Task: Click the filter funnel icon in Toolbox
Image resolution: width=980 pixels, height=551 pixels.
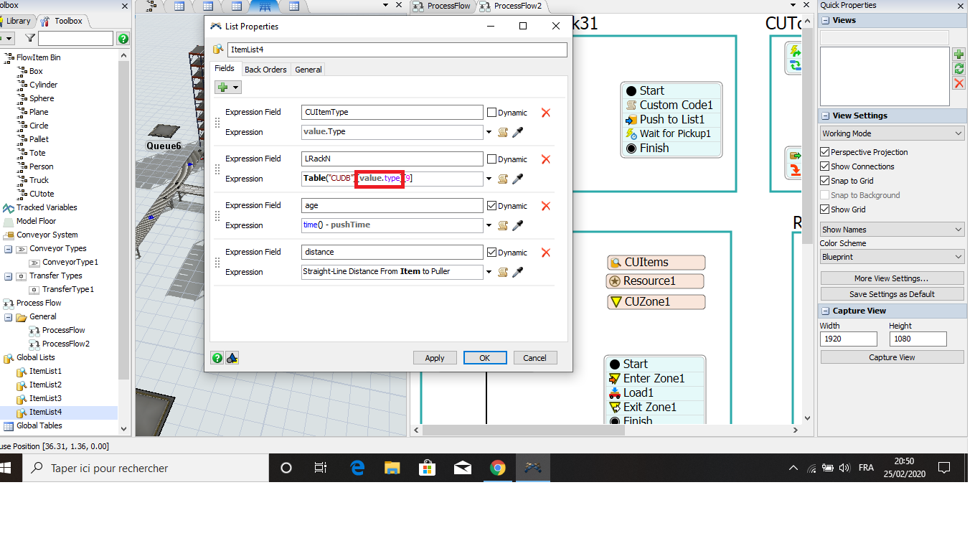Action: pyautogui.click(x=30, y=39)
